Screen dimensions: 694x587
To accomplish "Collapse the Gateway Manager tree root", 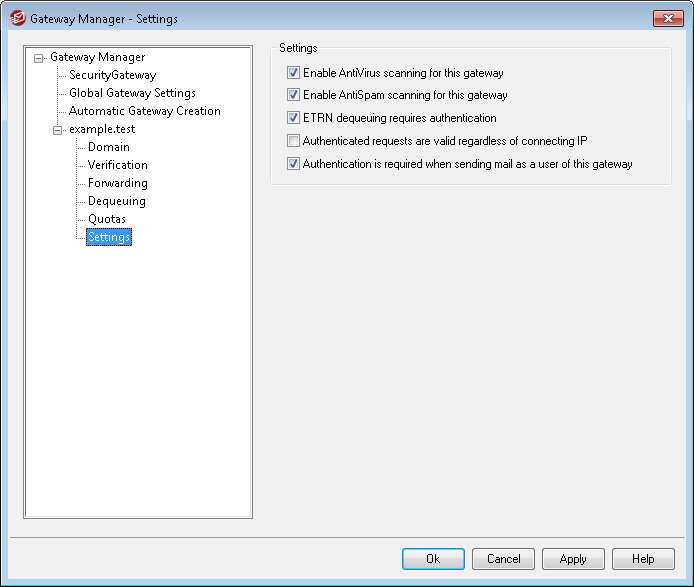I will pyautogui.click(x=38, y=58).
